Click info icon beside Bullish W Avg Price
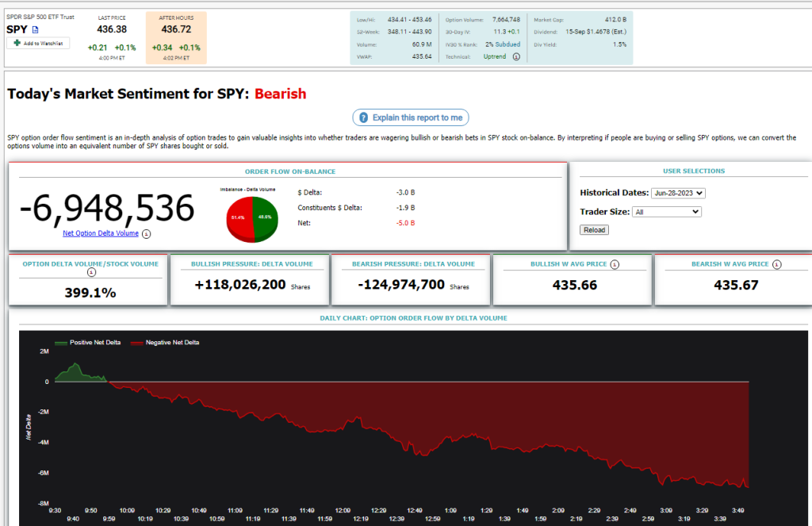 pyautogui.click(x=615, y=265)
